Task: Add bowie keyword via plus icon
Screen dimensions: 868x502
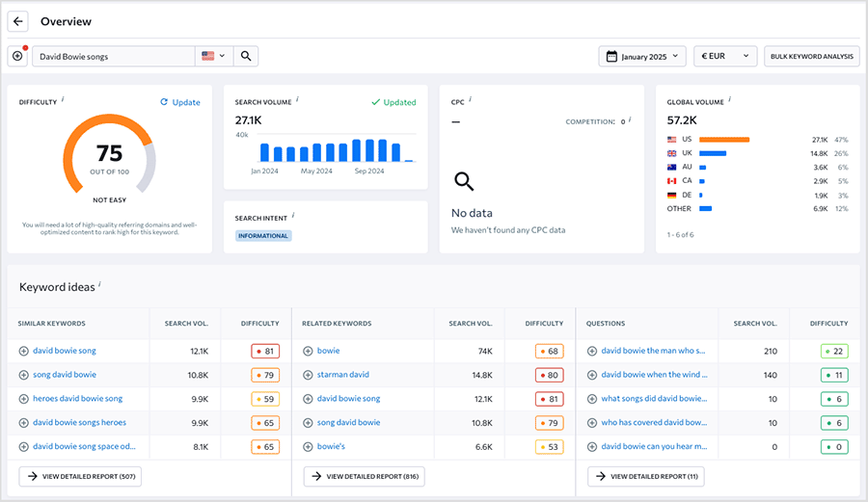Action: (x=308, y=351)
